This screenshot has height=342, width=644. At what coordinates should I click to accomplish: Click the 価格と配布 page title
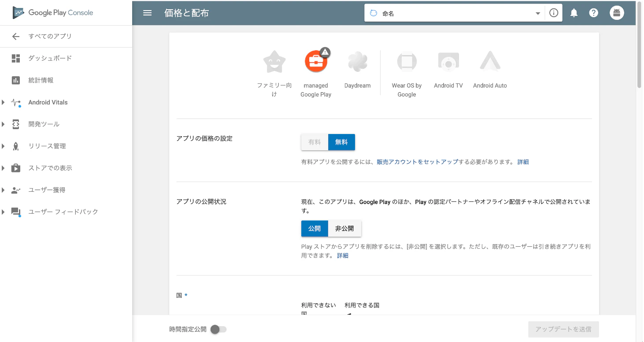[x=186, y=13]
